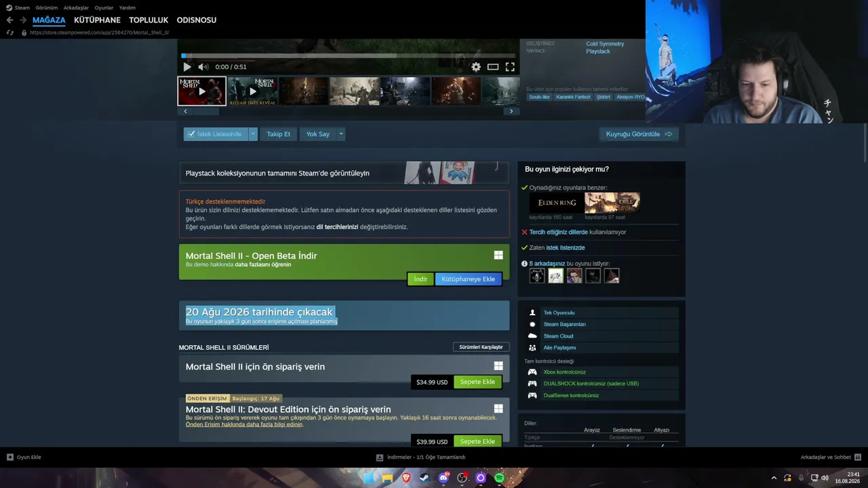Screen dimensions: 868x488
Task: Click the Steam Başarımları achievements feature
Action: coord(602,325)
